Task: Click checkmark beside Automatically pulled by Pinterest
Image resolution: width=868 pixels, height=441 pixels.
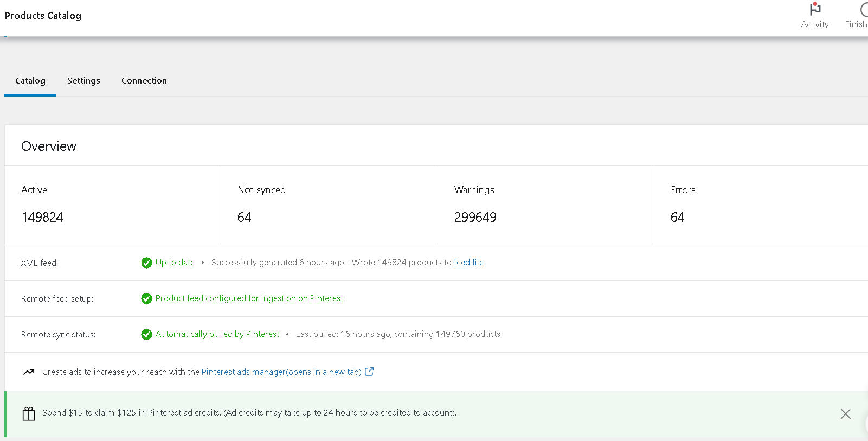Action: tap(146, 335)
